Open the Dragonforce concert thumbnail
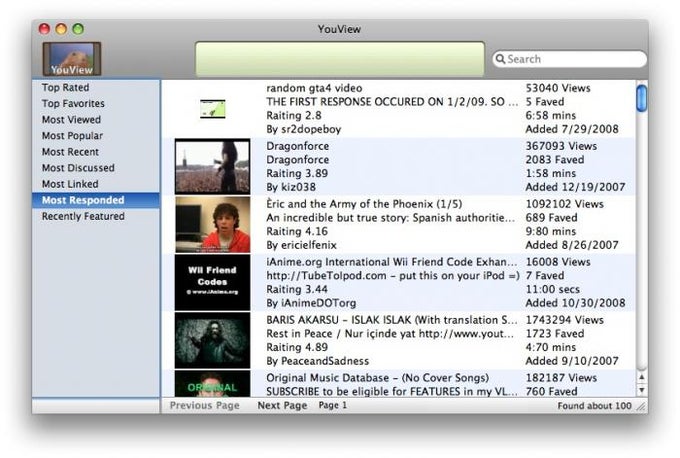Viewport: 680px width, 458px height. tap(212, 167)
